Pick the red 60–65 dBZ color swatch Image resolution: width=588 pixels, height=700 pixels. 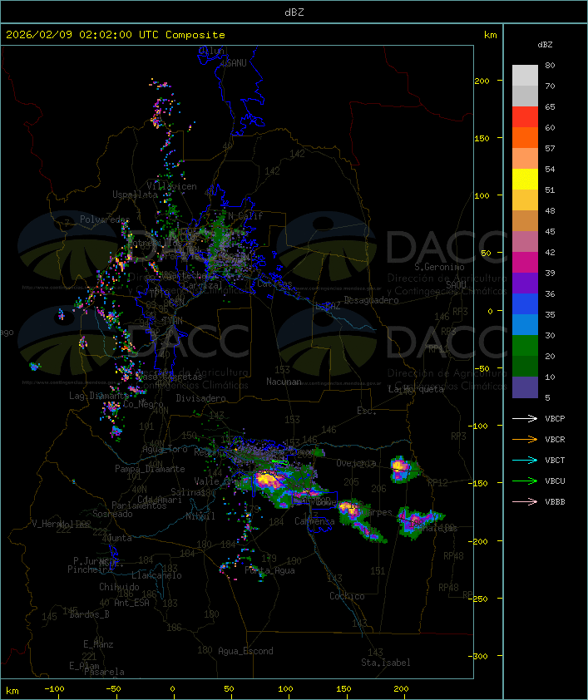525,117
